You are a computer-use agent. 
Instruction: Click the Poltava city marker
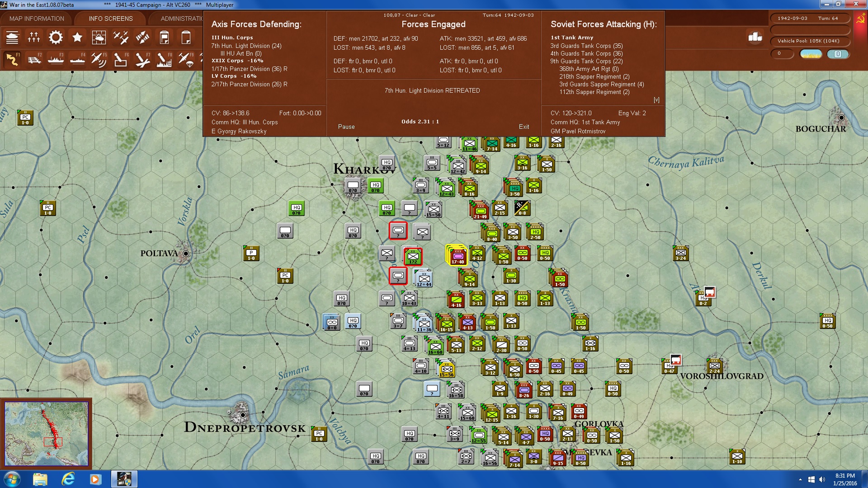point(186,253)
